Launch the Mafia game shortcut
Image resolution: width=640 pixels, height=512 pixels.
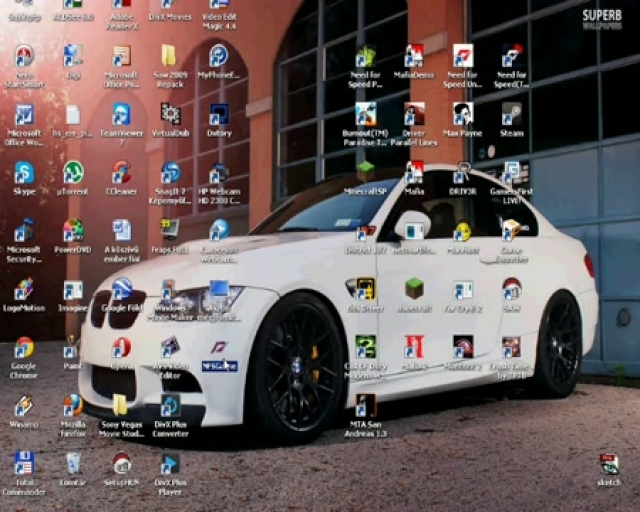414,172
